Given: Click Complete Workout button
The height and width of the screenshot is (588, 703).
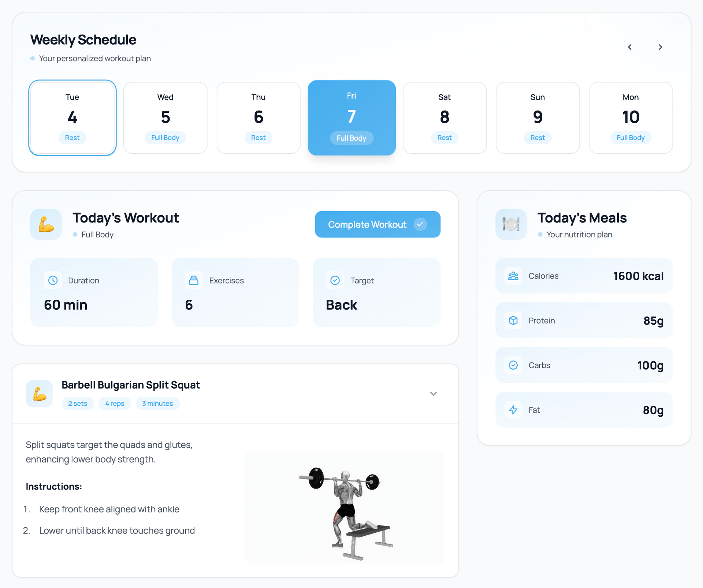Looking at the screenshot, I should coord(378,224).
